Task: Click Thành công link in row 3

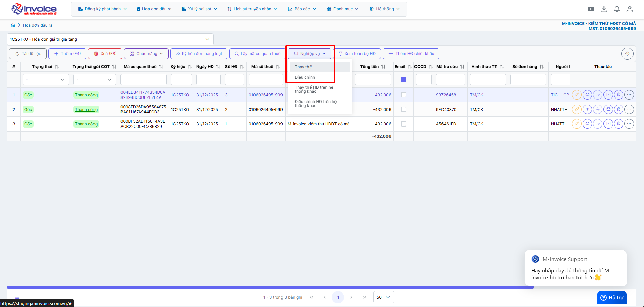Action: 86,124
